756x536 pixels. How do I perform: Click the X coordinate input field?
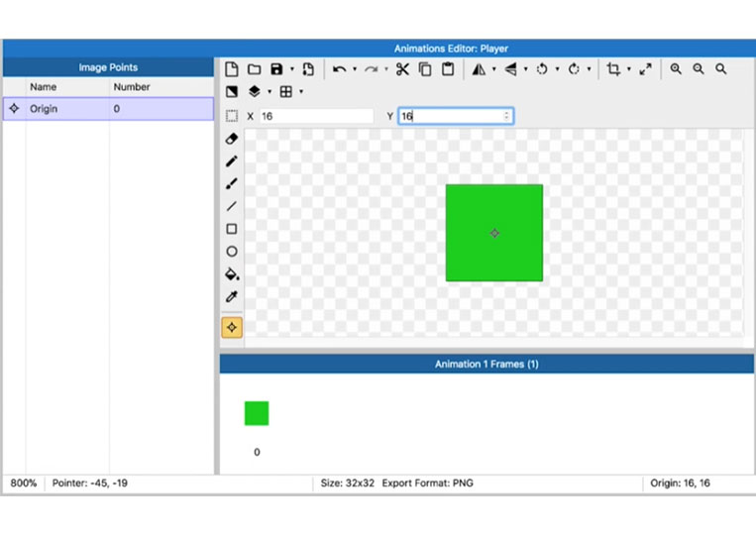[317, 116]
